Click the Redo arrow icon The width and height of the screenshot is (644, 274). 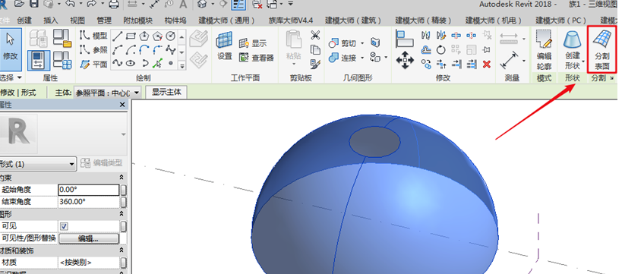pos(91,4)
